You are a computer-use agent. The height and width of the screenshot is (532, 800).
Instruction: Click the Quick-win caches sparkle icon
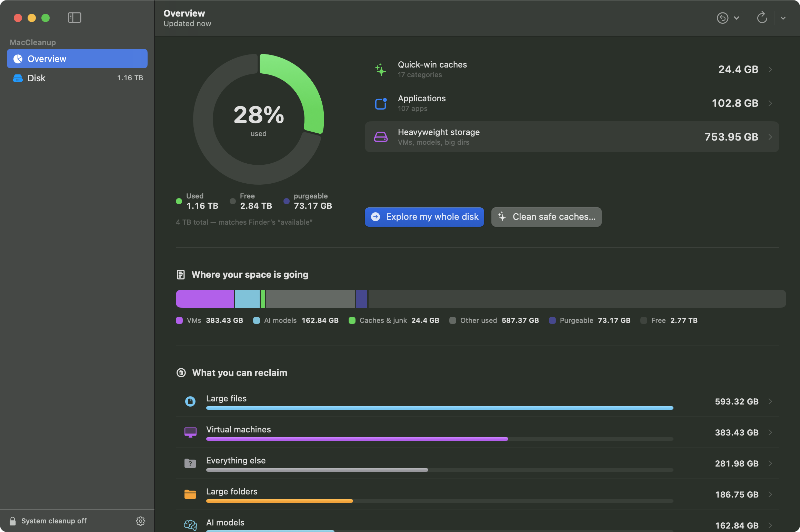tap(381, 70)
